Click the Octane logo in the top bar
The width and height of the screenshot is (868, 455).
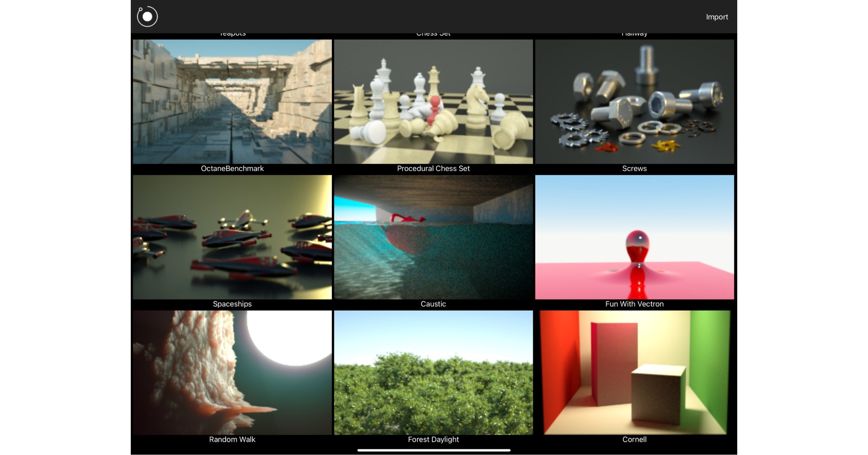146,17
